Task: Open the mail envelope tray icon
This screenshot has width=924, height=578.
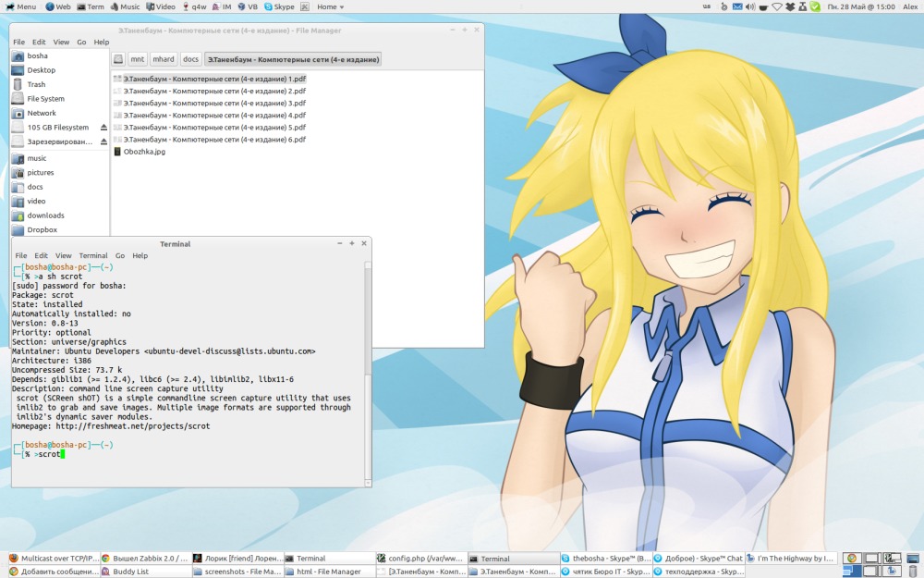Action: click(x=737, y=6)
